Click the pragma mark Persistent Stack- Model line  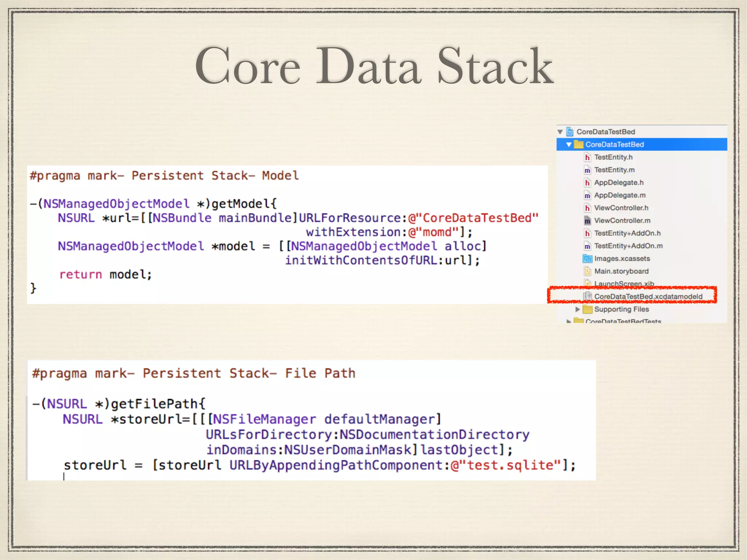[164, 176]
